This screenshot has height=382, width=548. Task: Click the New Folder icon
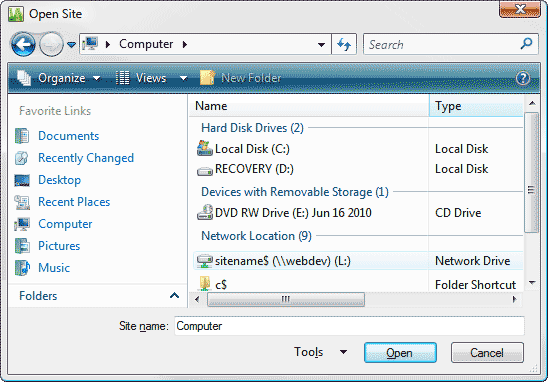tap(207, 78)
